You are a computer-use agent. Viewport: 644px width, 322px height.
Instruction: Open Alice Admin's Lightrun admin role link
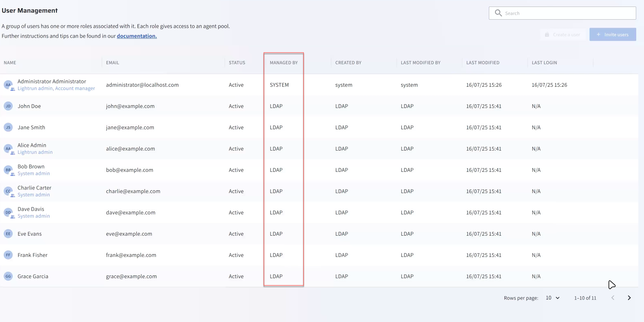(x=35, y=152)
